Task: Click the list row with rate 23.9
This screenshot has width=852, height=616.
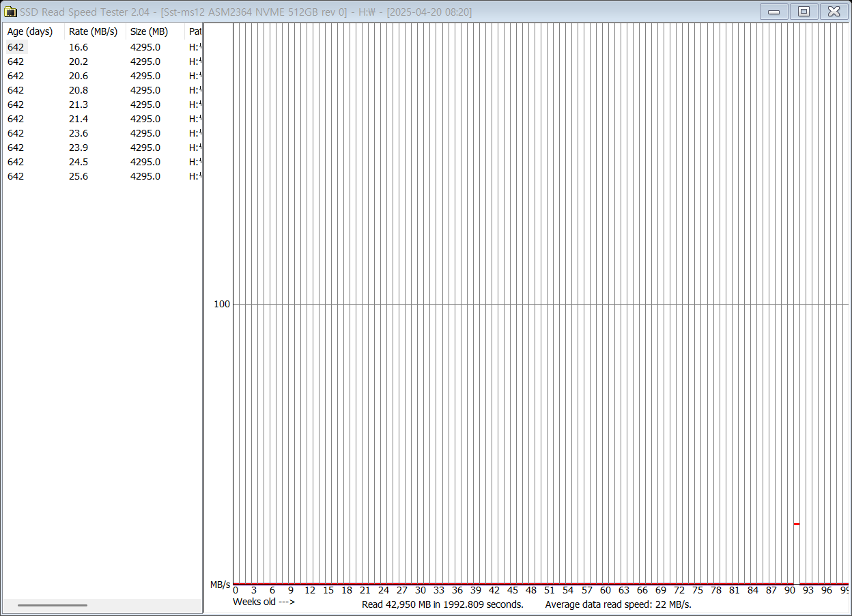Action: click(x=79, y=148)
